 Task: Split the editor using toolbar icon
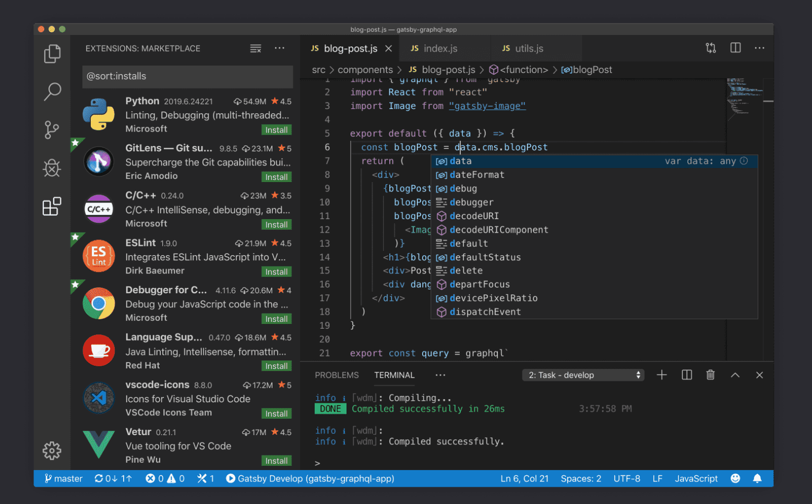pyautogui.click(x=735, y=47)
